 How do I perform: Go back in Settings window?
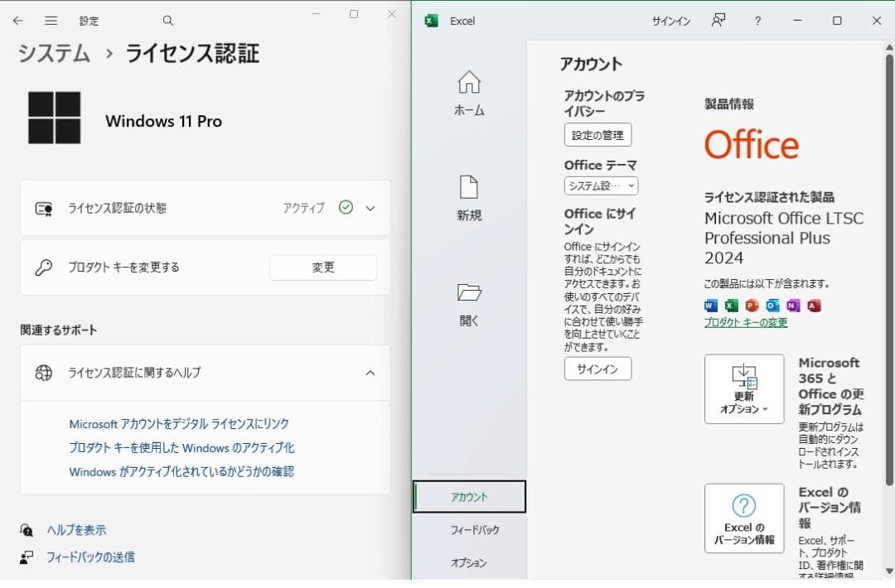(x=18, y=21)
